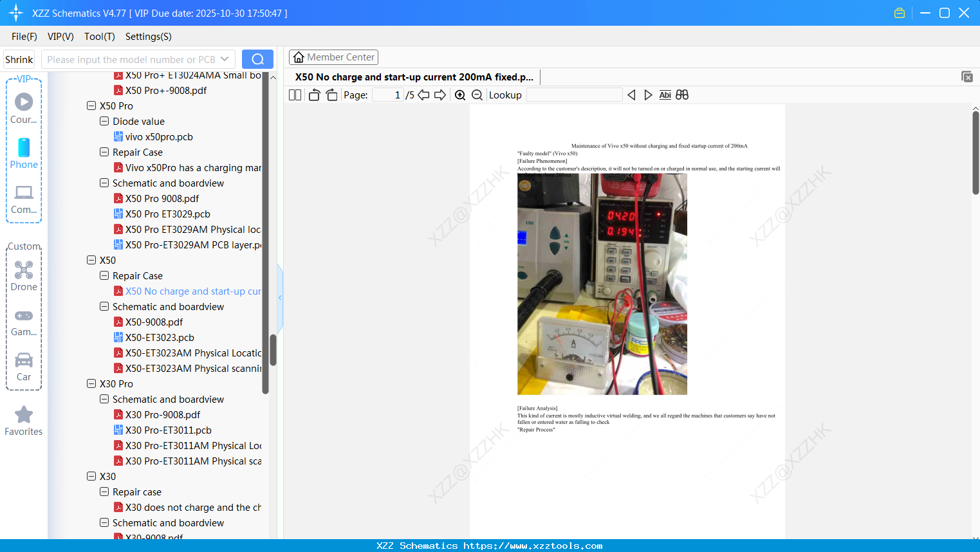Close the document tab icon at far right
The height and width of the screenshot is (552, 980).
967,77
